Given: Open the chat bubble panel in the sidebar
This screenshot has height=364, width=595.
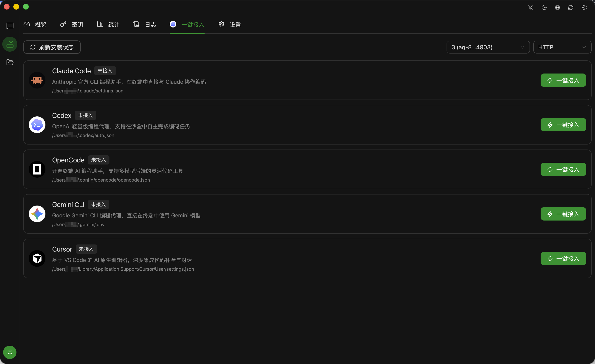Looking at the screenshot, I should 10,26.
